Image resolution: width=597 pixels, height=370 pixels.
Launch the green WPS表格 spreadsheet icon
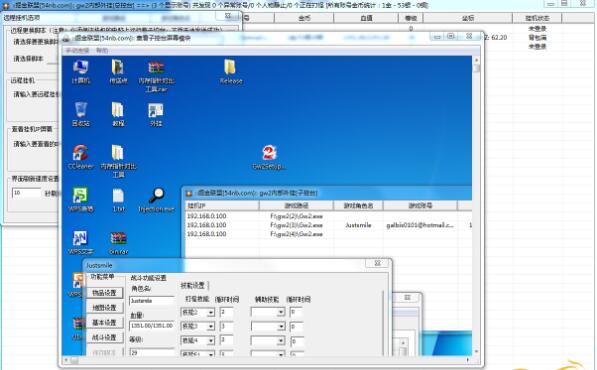click(81, 199)
